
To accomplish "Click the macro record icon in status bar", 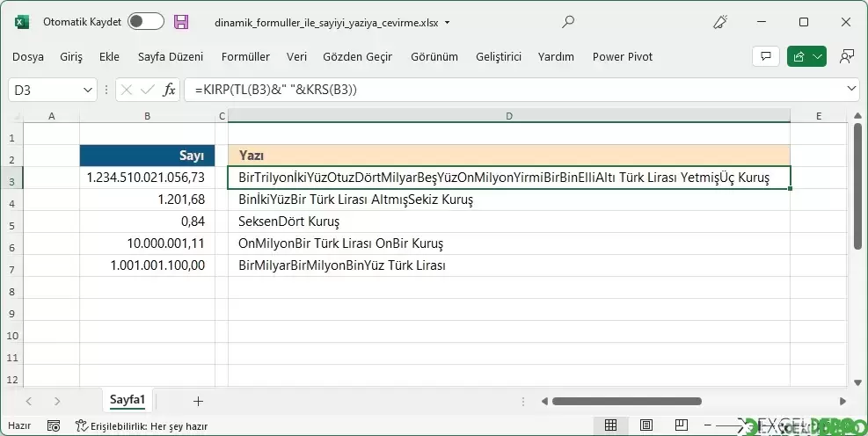I will pyautogui.click(x=53, y=425).
